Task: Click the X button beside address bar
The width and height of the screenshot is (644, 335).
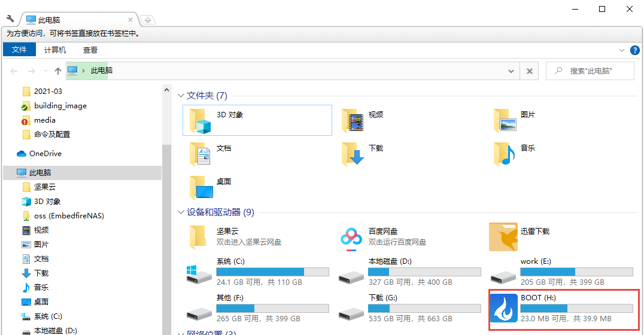Action: (530, 71)
